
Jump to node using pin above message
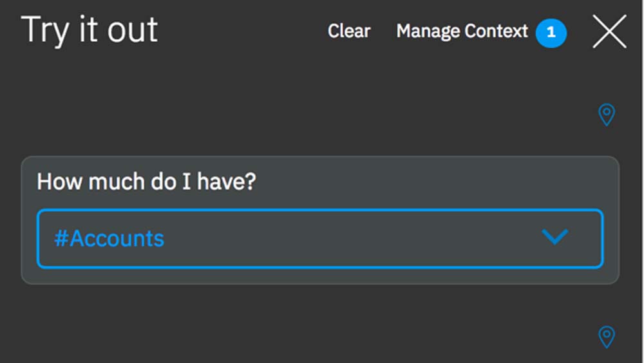coord(607,115)
